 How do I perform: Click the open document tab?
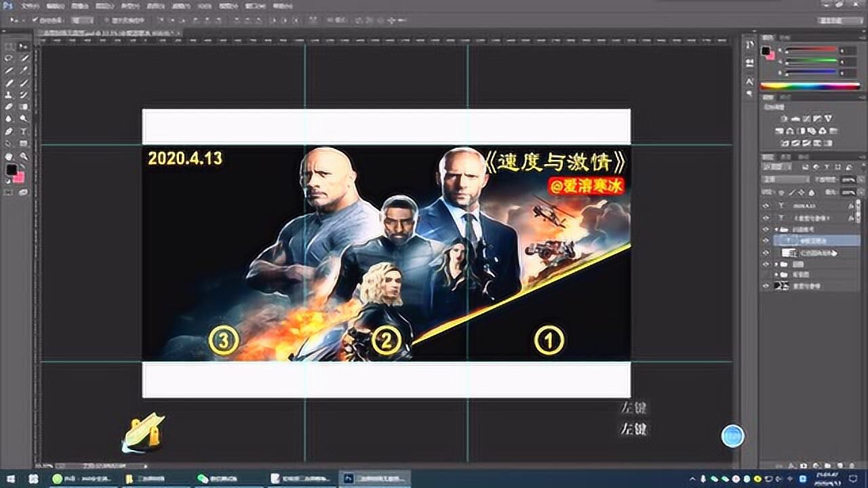[x=108, y=33]
